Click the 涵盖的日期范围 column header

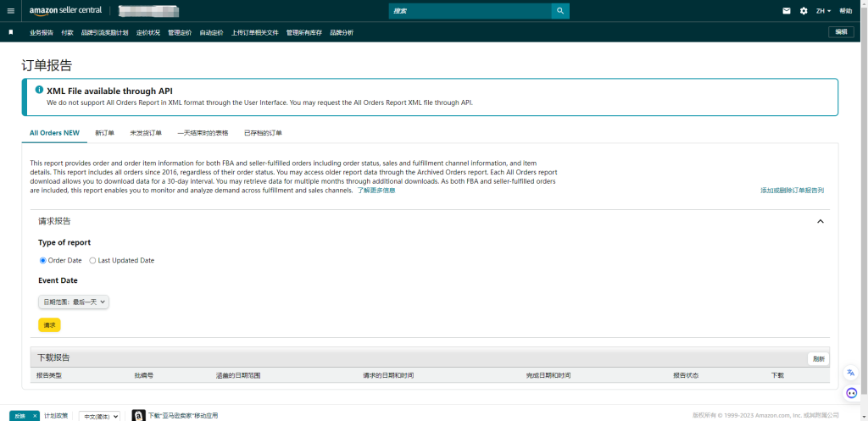pyautogui.click(x=238, y=375)
